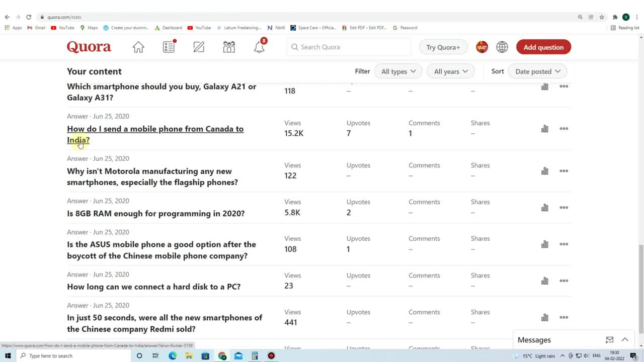Click the Try Quora+ button

443,47
